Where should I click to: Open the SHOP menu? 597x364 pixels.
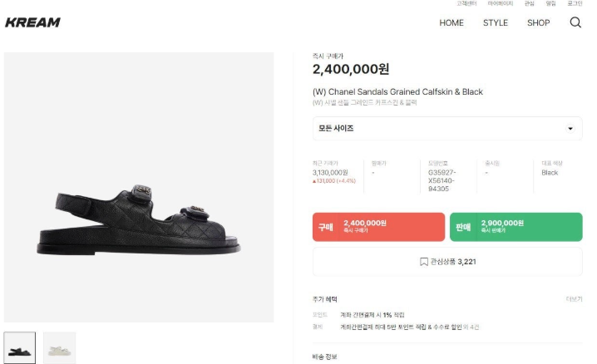pyautogui.click(x=538, y=22)
